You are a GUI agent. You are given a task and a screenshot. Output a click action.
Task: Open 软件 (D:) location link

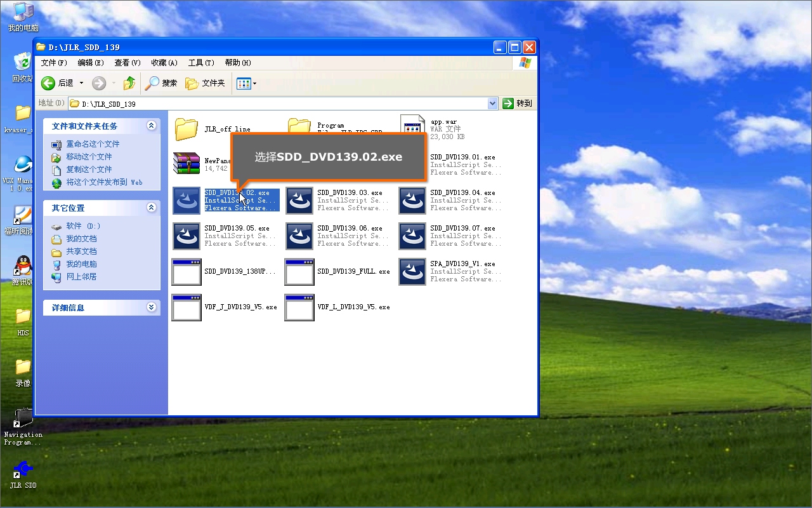(x=83, y=226)
